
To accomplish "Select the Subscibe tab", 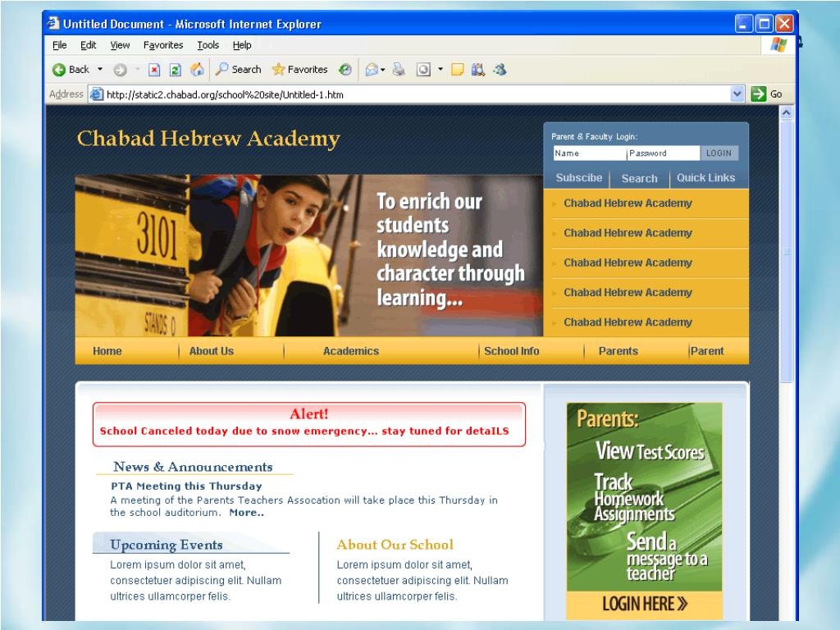I will pos(578,178).
